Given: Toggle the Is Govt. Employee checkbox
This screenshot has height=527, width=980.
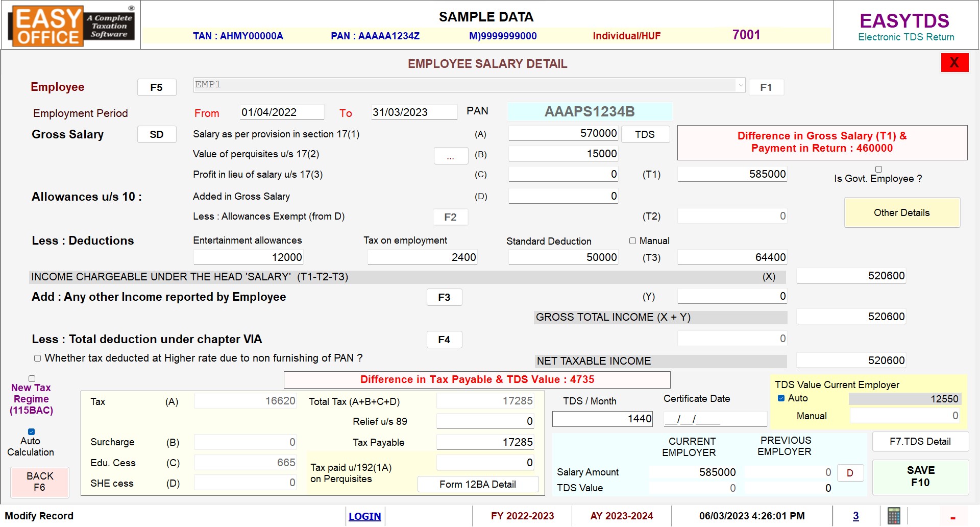Looking at the screenshot, I should (x=878, y=169).
